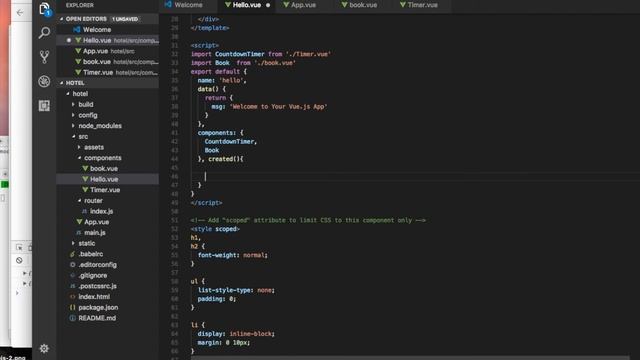Open .gitignore file in explorer
This screenshot has height=360, width=640.
107,275
